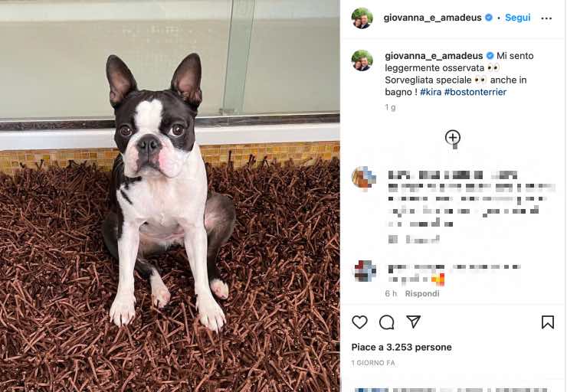Click the caption author's avatar
Screen dimensions: 567x392
(x=362, y=60)
